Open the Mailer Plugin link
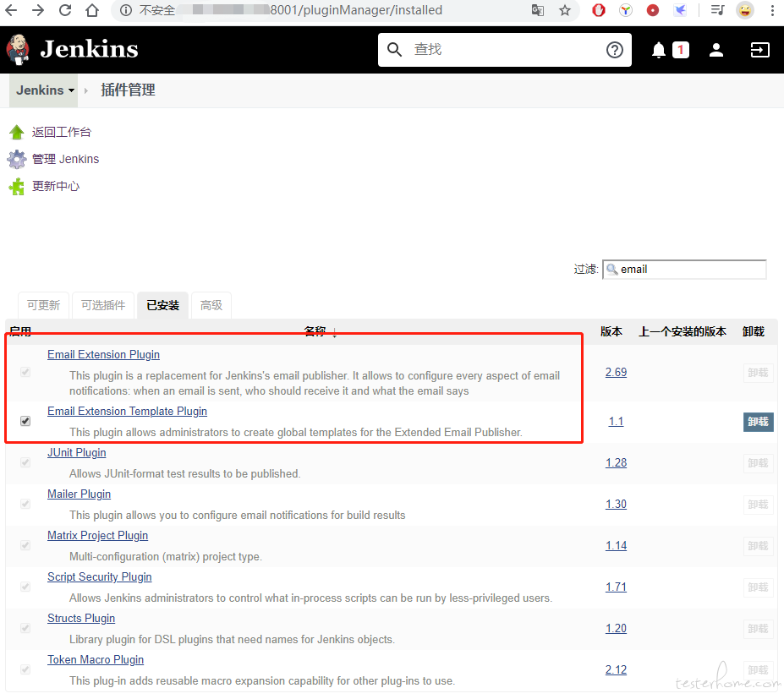Screen dimensions: 784x699 (79, 494)
